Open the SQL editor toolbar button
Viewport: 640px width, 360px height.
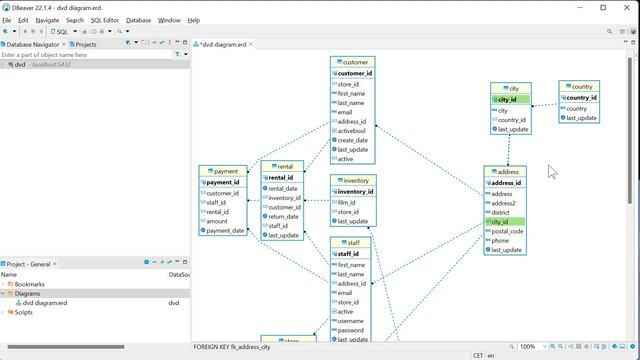pyautogui.click(x=59, y=31)
